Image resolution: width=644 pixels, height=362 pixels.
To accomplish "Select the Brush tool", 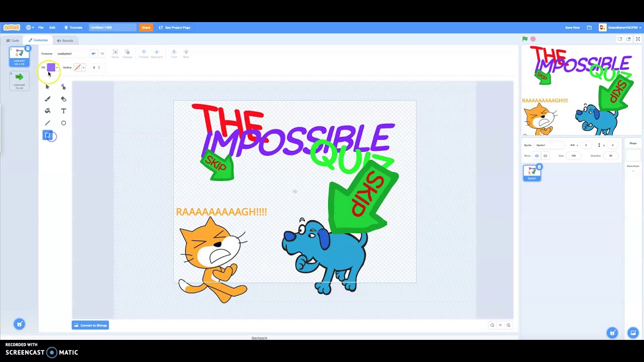I will pyautogui.click(x=48, y=99).
